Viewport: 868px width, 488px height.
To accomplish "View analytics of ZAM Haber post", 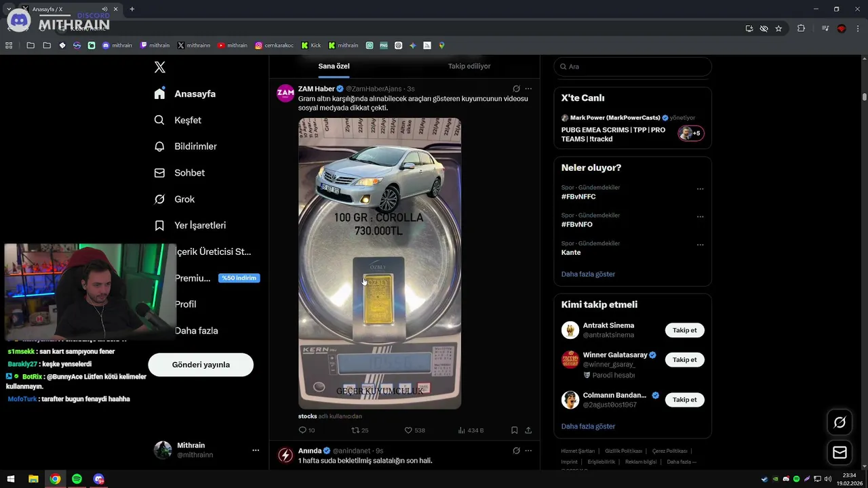I will click(x=471, y=430).
